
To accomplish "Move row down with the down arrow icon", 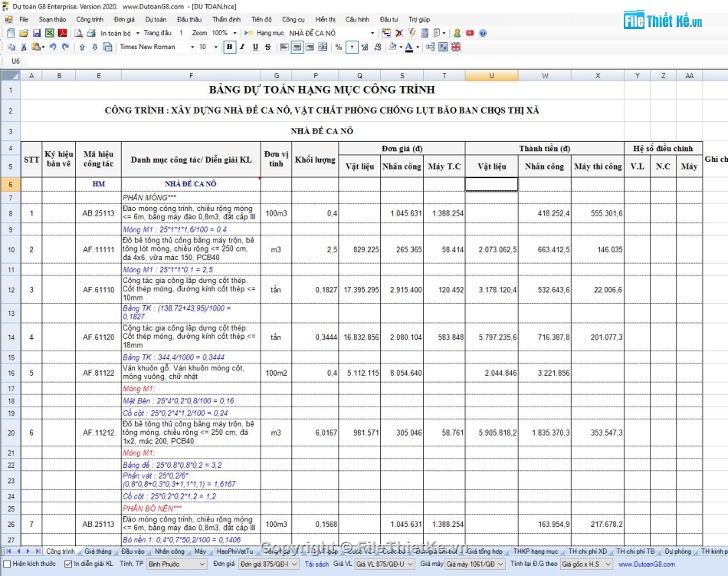I will (95, 47).
